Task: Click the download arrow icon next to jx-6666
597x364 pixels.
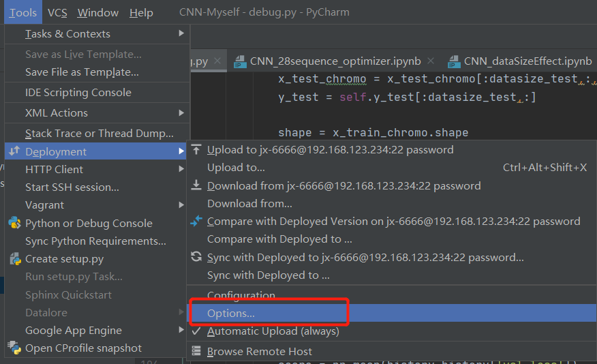Action: click(x=196, y=185)
